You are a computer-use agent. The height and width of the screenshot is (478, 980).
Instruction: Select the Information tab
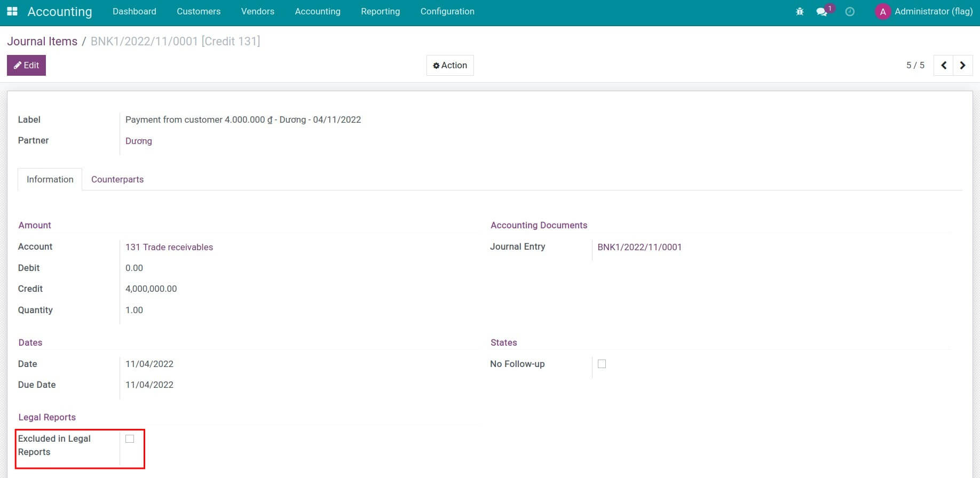click(x=50, y=179)
